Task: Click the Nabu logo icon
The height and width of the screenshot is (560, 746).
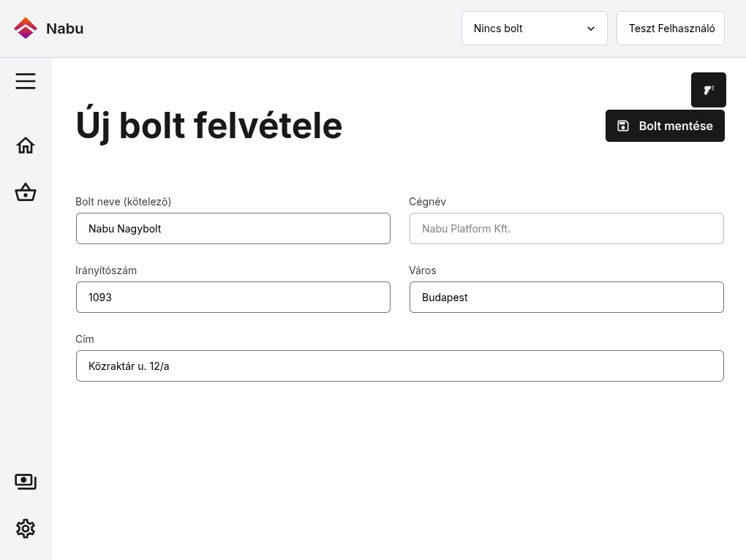Action: [25, 28]
